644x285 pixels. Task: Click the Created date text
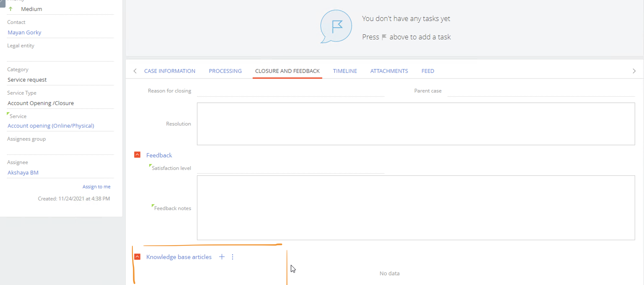74,199
